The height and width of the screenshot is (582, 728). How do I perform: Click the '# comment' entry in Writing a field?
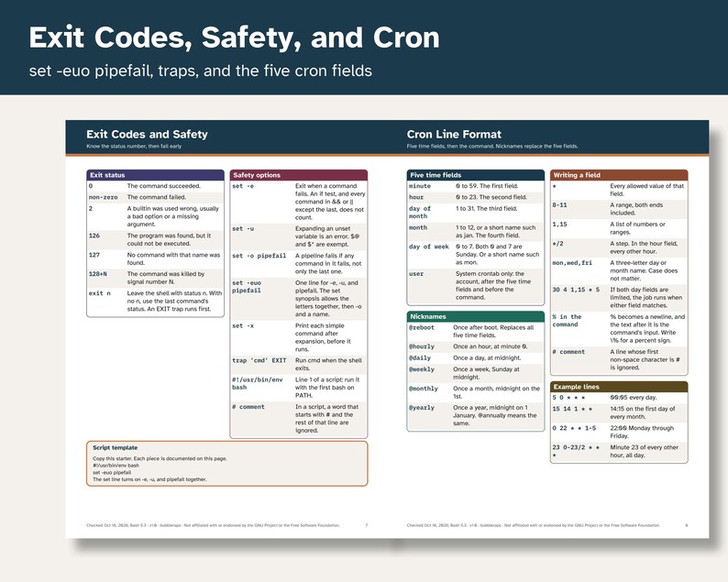coord(568,352)
